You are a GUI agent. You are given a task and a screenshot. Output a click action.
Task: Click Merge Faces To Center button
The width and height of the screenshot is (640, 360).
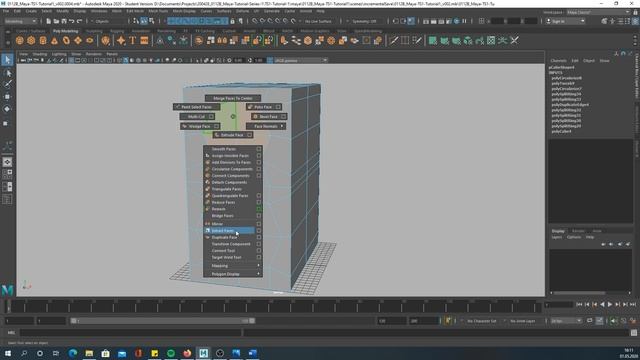tap(233, 98)
